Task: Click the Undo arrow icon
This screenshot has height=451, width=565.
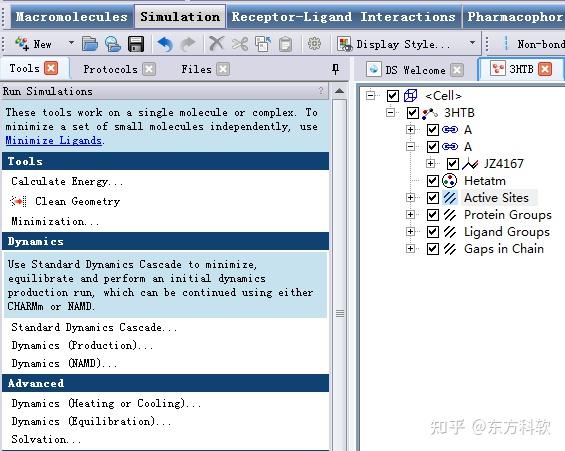Action: pos(165,44)
